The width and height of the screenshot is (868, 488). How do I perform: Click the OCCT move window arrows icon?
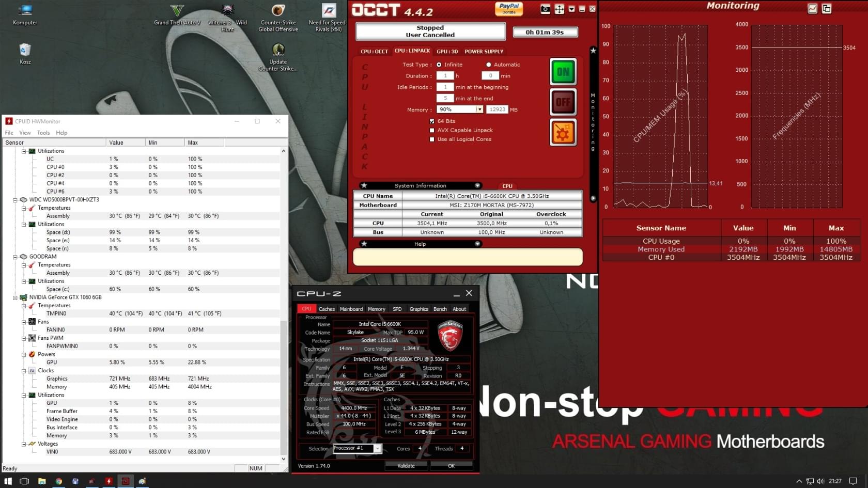(559, 9)
